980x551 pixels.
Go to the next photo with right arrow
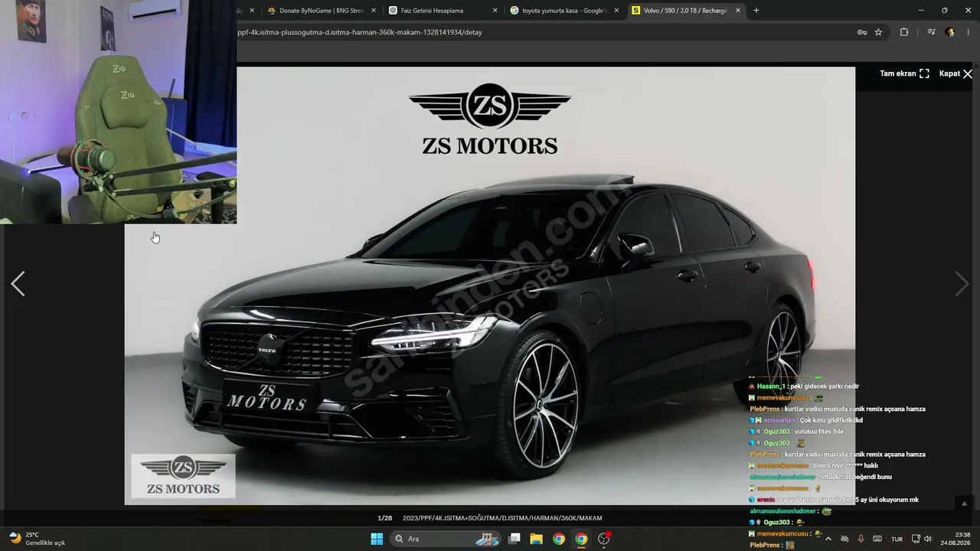(962, 284)
